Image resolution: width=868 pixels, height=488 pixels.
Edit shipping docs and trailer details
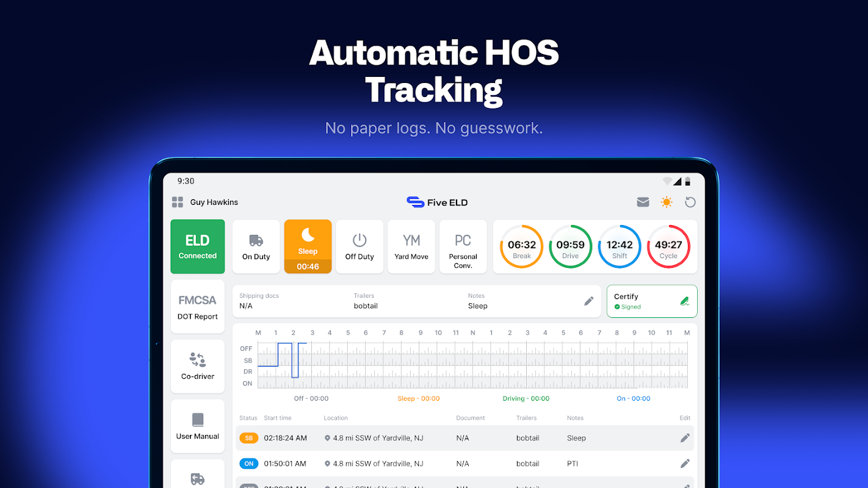(589, 301)
